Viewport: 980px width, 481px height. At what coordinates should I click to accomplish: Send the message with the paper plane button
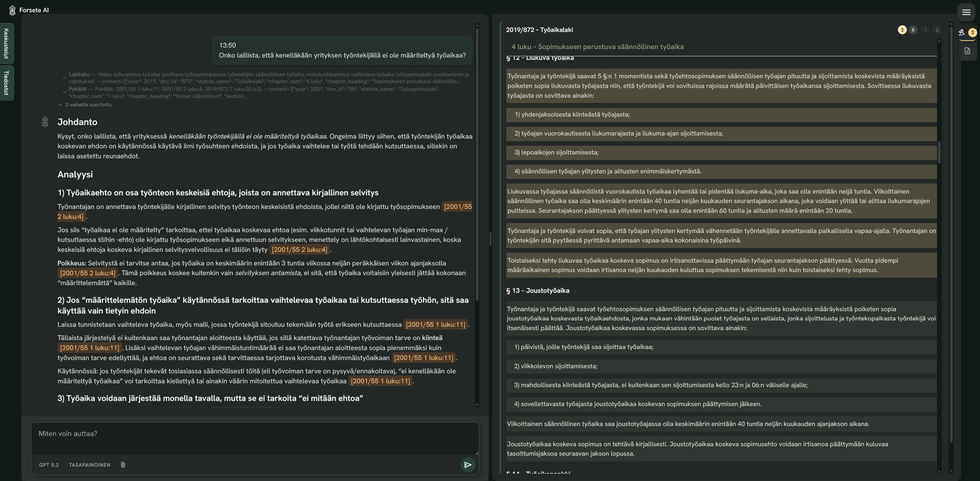pyautogui.click(x=468, y=465)
